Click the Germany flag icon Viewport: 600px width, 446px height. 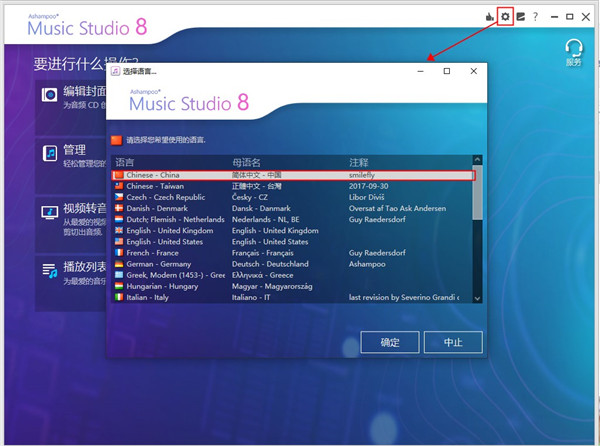[x=119, y=264]
